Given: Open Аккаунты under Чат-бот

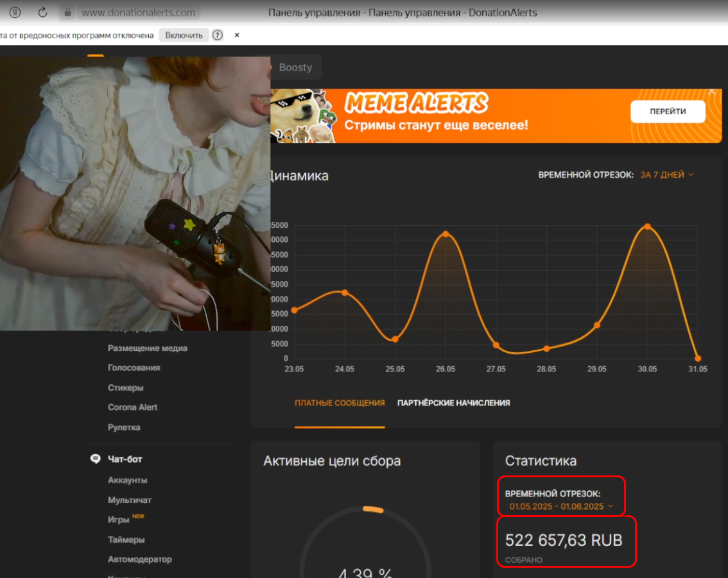Looking at the screenshot, I should pos(127,480).
